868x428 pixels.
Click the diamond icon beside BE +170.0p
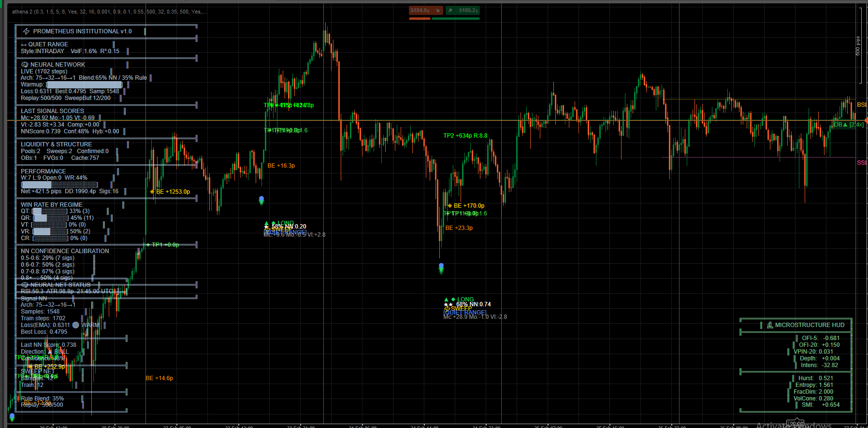coord(450,206)
